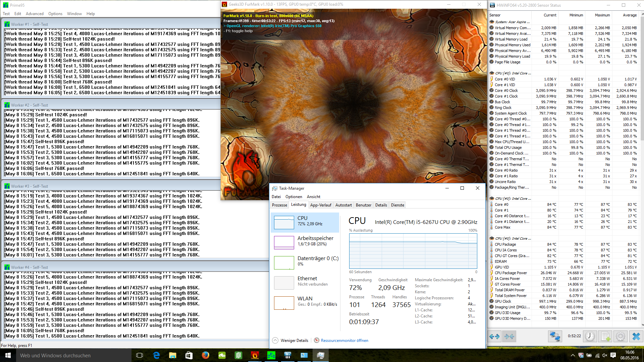Open File Explorer from taskbar
The height and width of the screenshot is (362, 644).
click(172, 355)
